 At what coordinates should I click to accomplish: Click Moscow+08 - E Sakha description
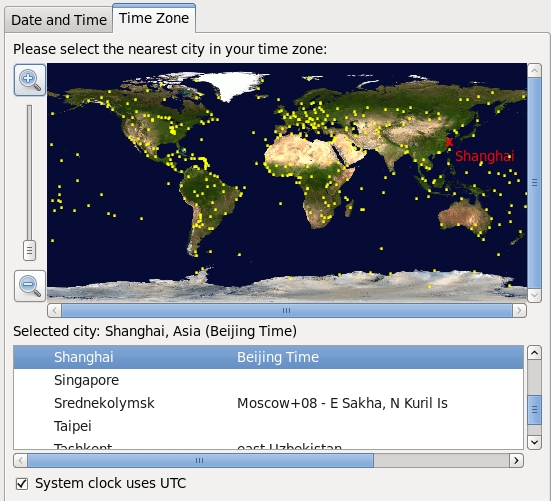(x=342, y=403)
